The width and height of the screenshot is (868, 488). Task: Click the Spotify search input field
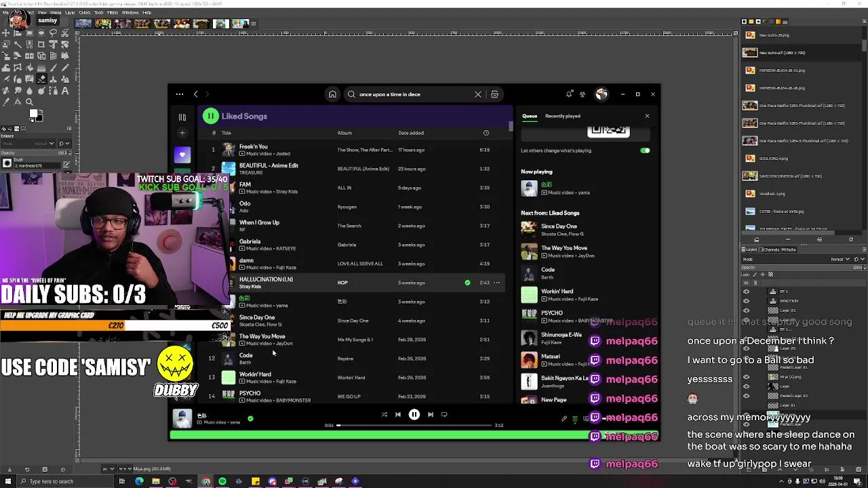(x=414, y=94)
